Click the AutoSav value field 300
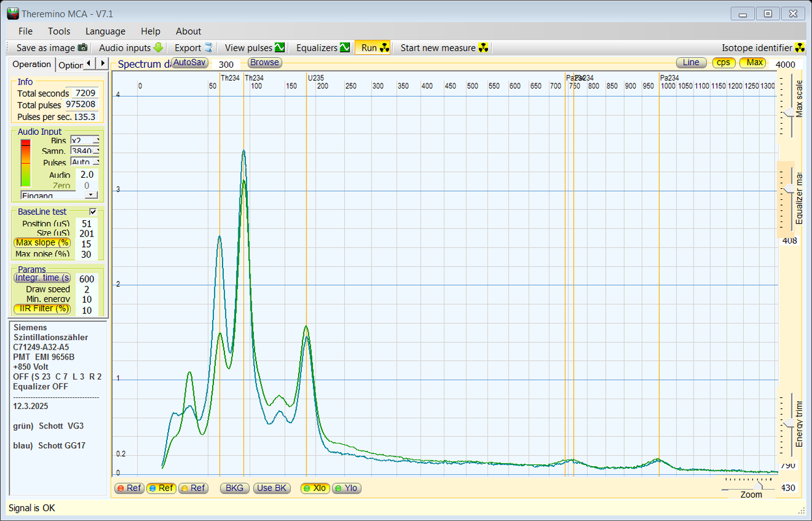 tap(226, 64)
